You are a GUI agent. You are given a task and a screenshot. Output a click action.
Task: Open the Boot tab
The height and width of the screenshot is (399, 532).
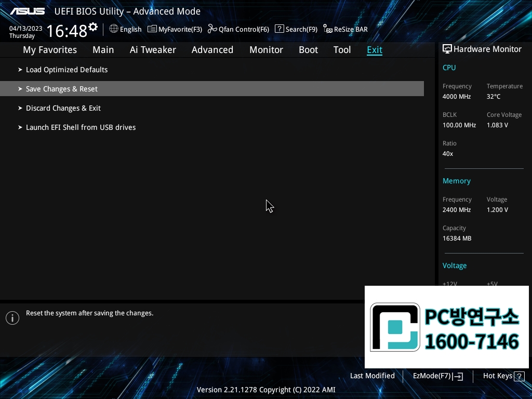pos(308,50)
